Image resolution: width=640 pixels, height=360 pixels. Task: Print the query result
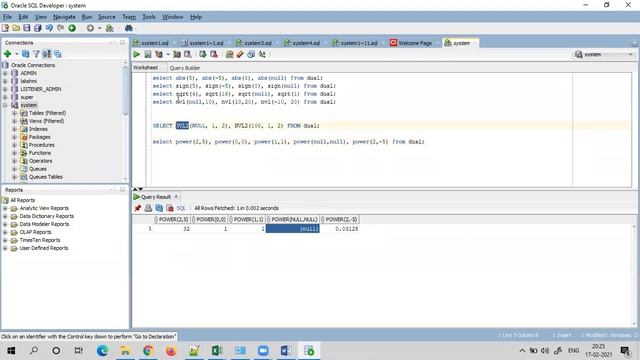148,208
